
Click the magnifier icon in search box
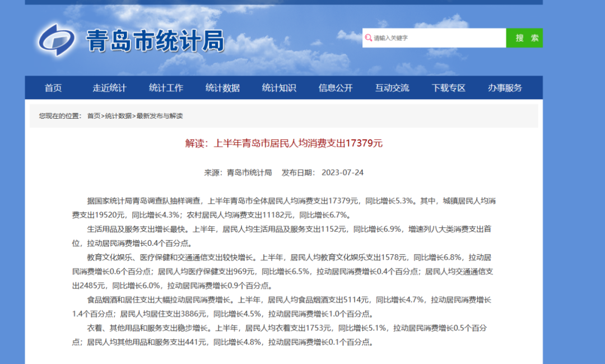point(369,38)
